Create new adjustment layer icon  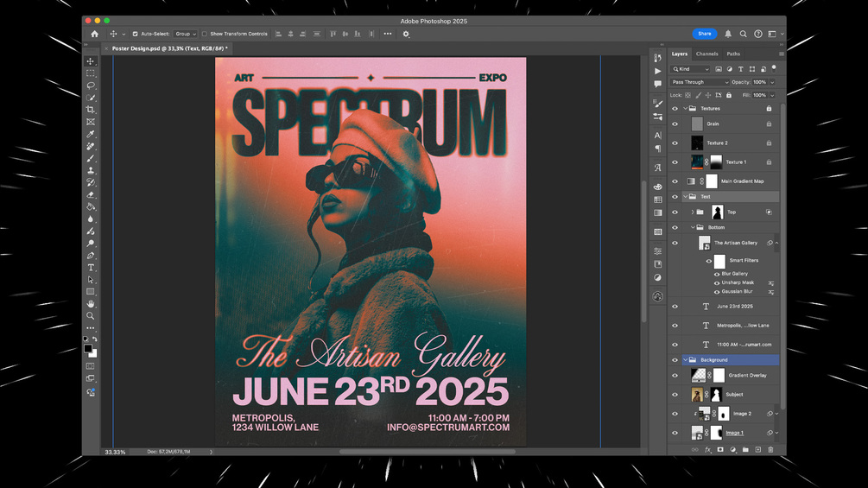[733, 450]
